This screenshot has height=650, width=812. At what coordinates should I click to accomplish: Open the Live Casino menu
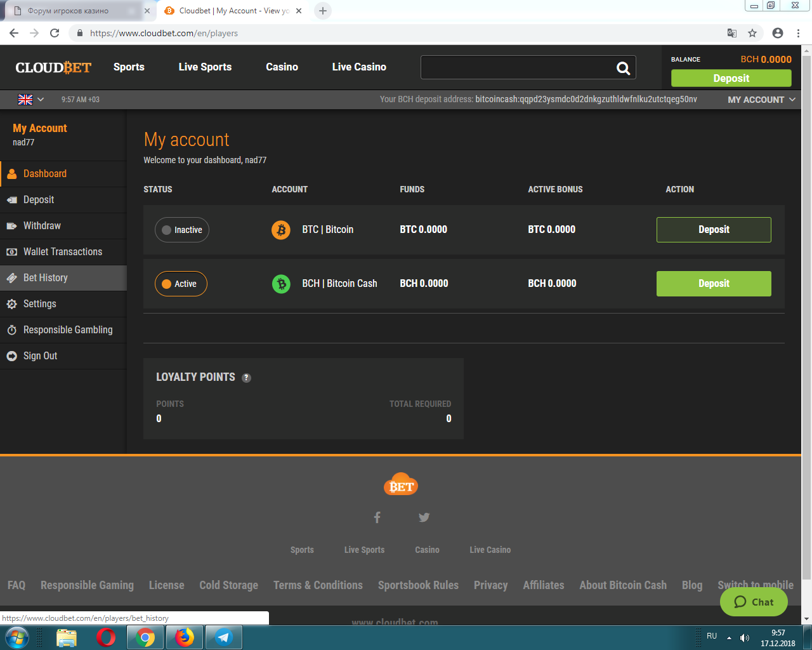(x=359, y=67)
